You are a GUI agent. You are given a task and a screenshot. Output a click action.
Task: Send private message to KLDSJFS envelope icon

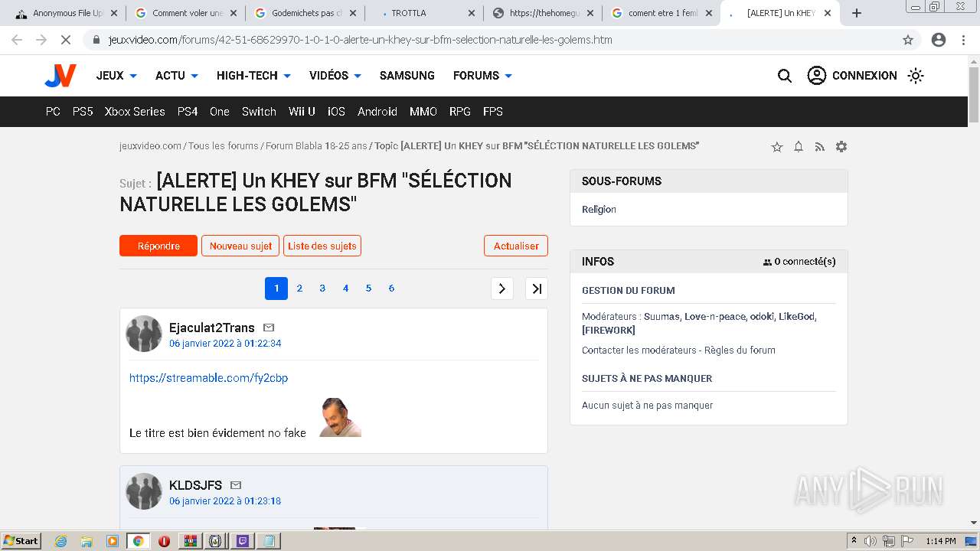coord(236,485)
